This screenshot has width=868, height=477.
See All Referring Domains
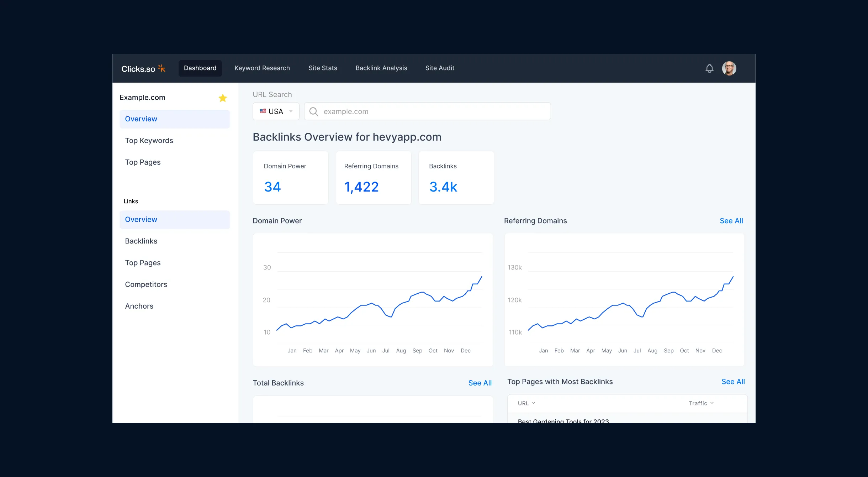[x=731, y=221]
